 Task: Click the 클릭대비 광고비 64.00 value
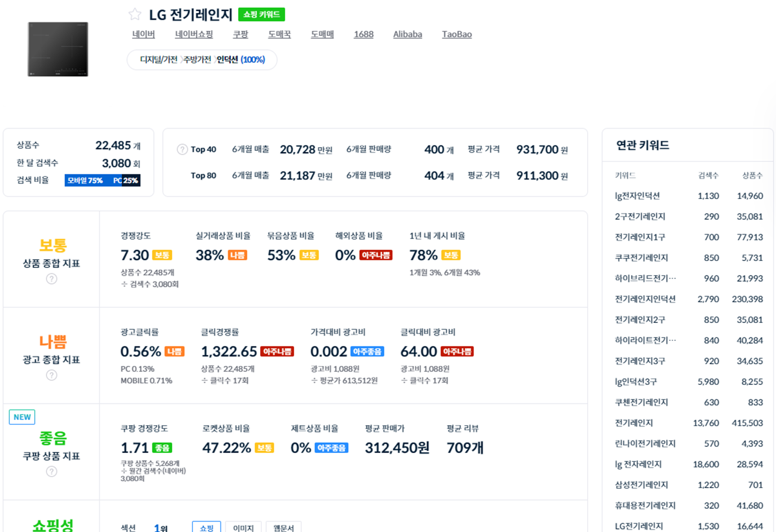pos(419,352)
